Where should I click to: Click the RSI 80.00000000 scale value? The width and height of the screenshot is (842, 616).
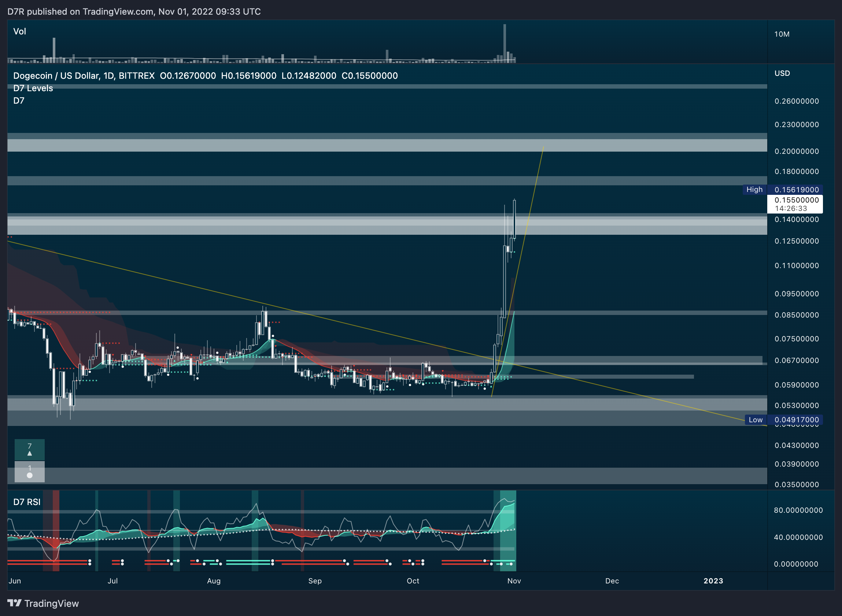point(798,510)
